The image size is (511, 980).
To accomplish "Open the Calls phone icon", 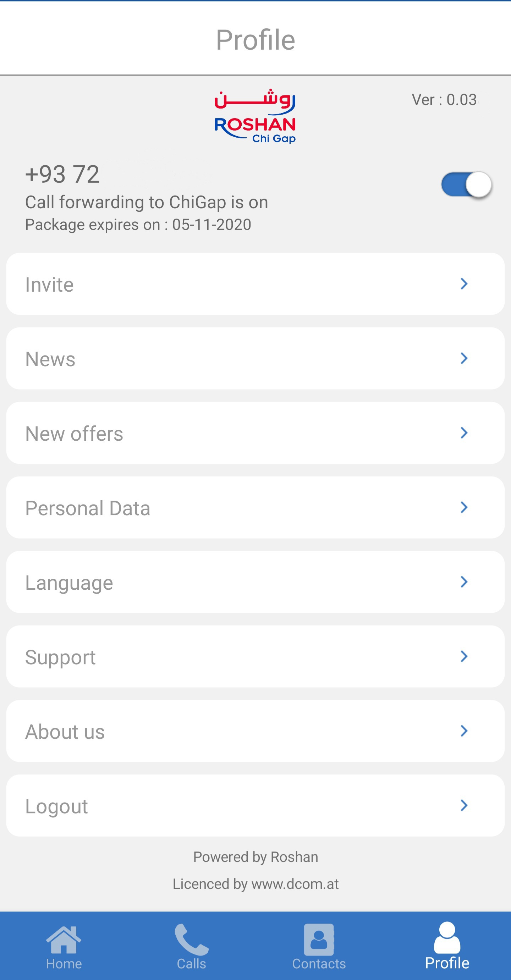I will (191, 940).
